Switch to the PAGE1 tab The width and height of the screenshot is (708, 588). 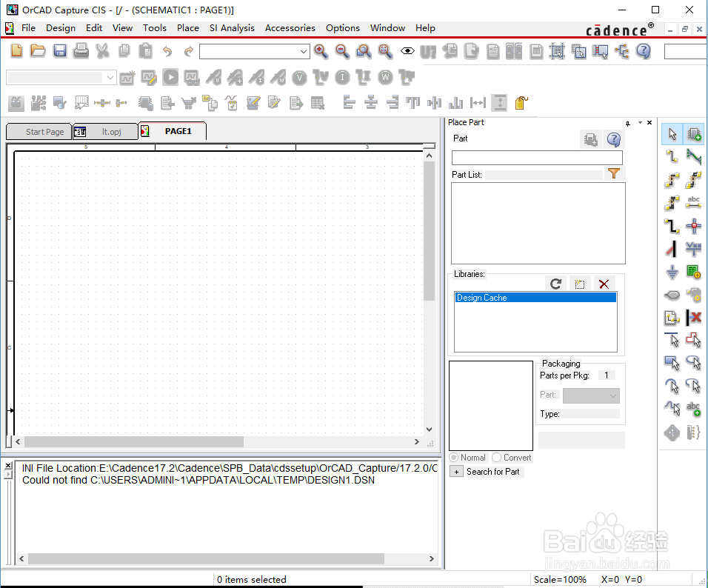(173, 131)
